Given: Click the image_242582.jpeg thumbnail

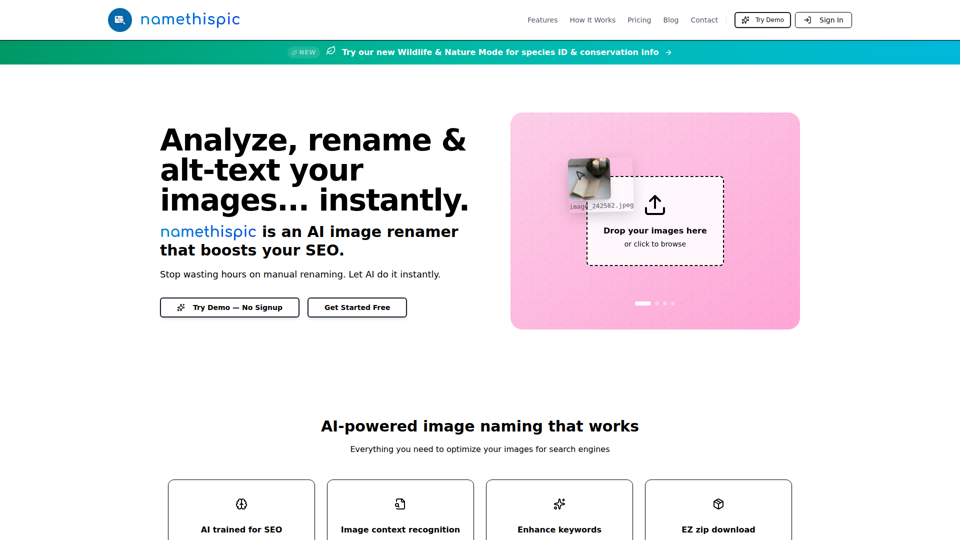Looking at the screenshot, I should pyautogui.click(x=589, y=179).
